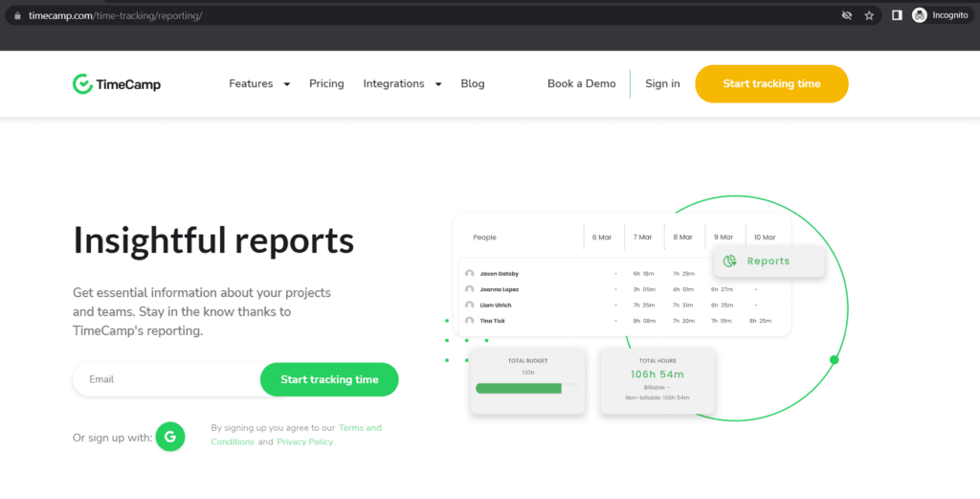
Task: Click the Non-billable: 106h 54m text
Action: 657,397
